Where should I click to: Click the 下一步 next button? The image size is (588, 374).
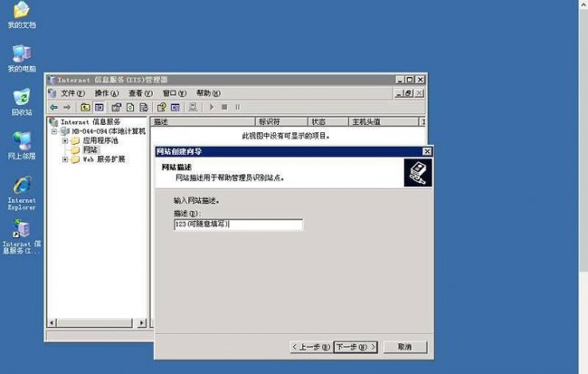pyautogui.click(x=356, y=347)
